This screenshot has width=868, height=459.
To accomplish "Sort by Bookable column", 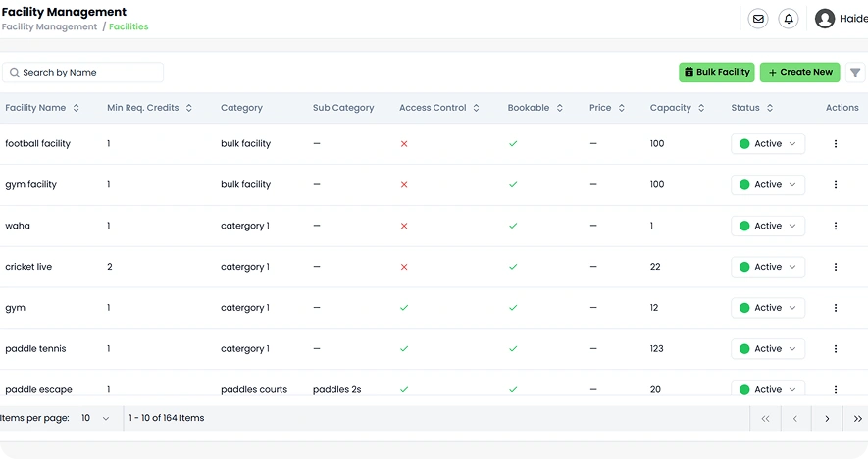I will pyautogui.click(x=559, y=108).
